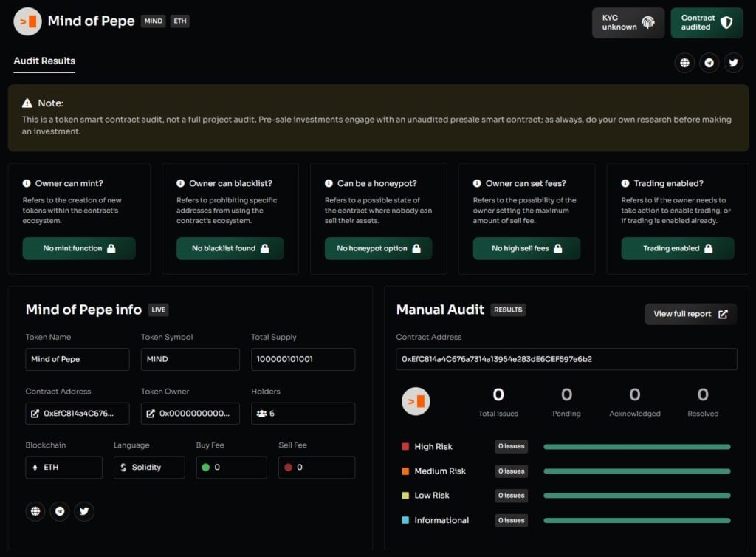This screenshot has height=557, width=756.
Task: Click the info icon beside Owner can blacklist?
Action: (x=180, y=183)
